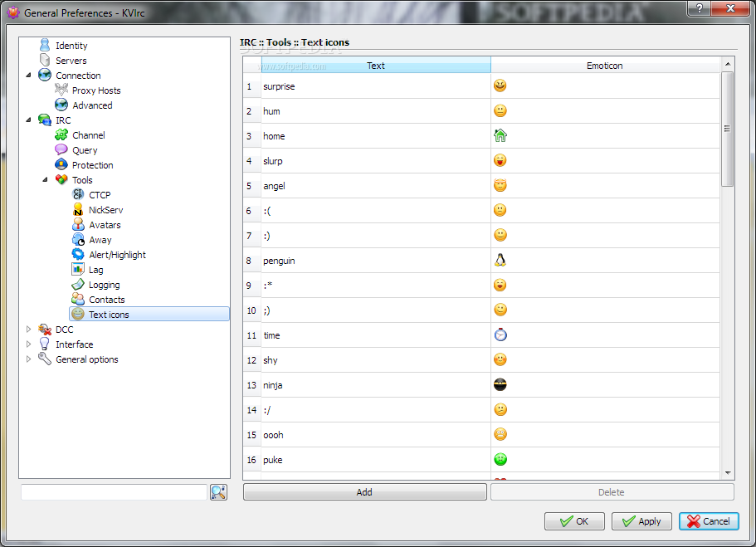Expand the DCC tree node
756x547 pixels.
pos(28,330)
